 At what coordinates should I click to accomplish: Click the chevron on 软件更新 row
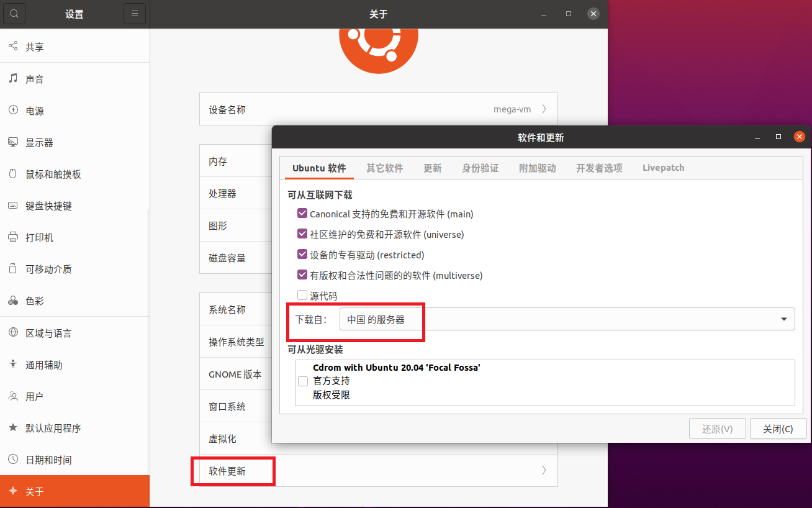(544, 471)
